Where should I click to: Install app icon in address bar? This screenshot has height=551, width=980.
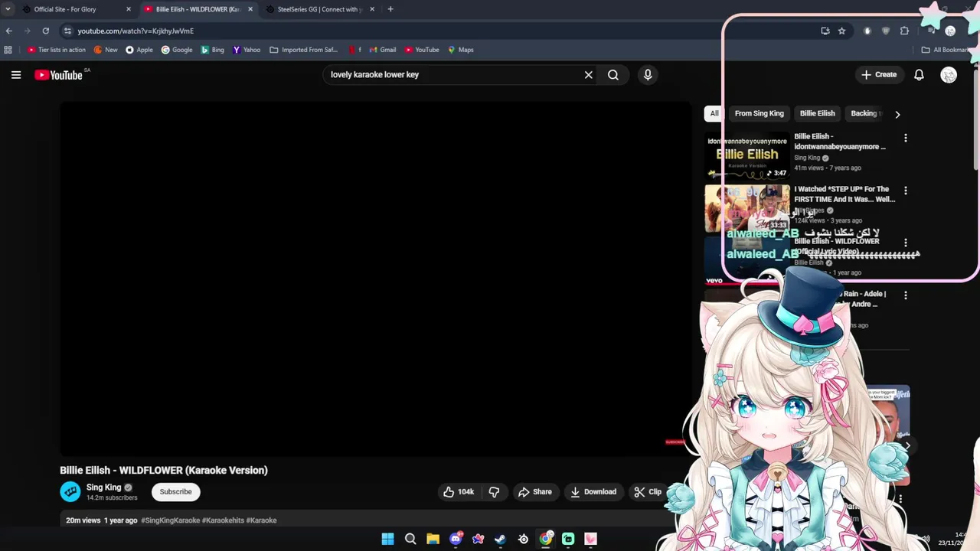click(825, 31)
